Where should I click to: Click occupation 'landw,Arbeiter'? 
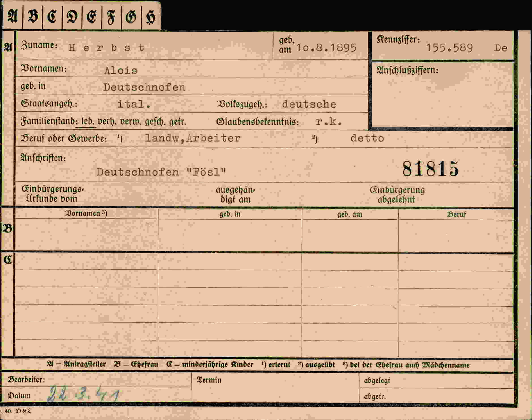[193, 138]
